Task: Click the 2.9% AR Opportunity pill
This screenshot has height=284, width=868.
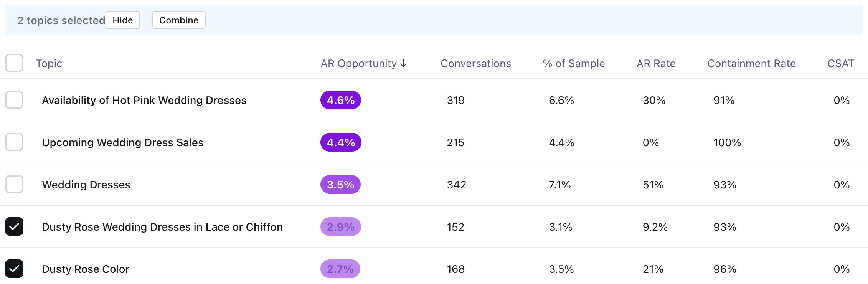Action: click(340, 226)
